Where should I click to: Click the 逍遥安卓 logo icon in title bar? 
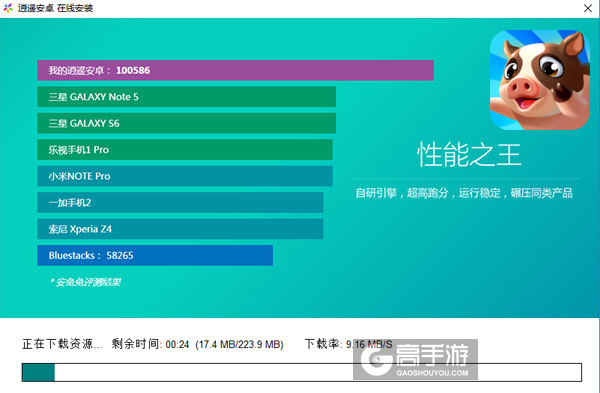[x=8, y=8]
